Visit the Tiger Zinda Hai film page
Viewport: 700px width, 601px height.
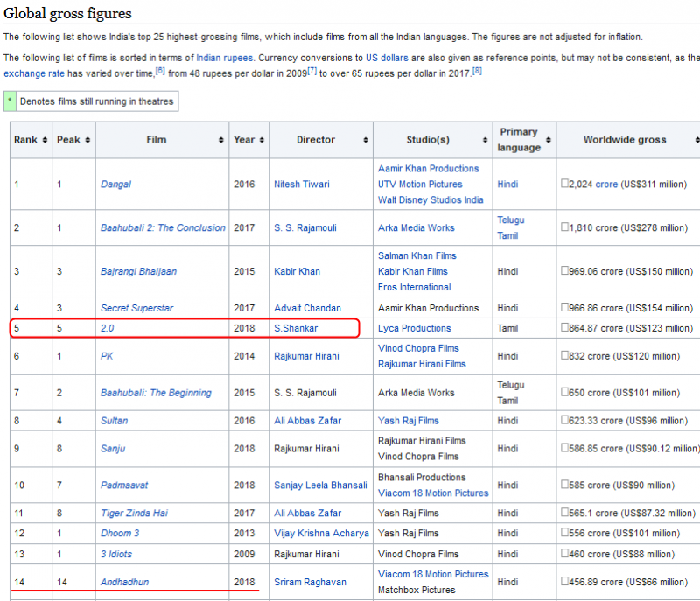pyautogui.click(x=135, y=514)
